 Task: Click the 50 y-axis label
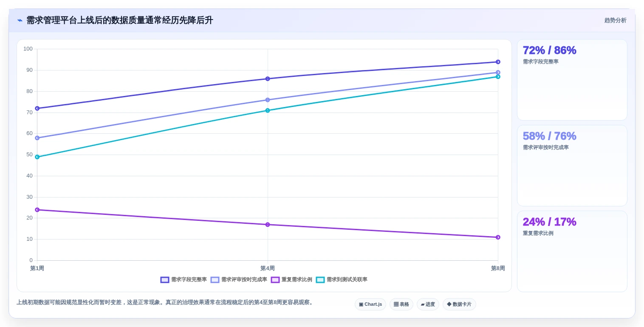(x=29, y=155)
